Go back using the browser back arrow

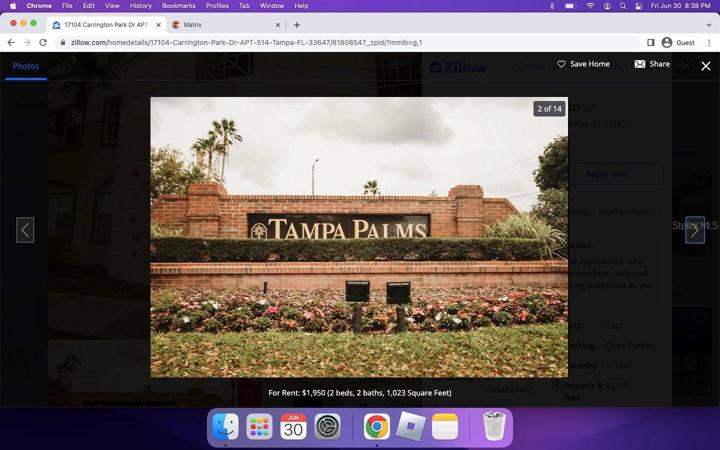click(x=11, y=42)
